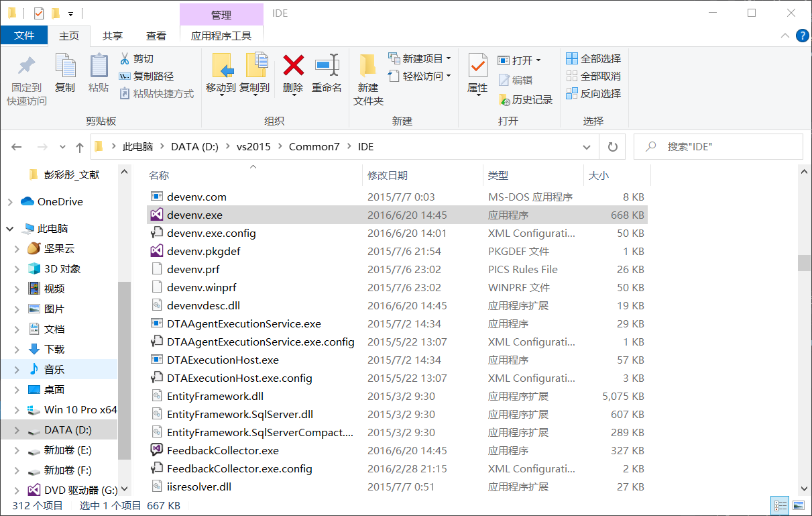Click Paste shortcut (粘贴快捷方式)

click(156, 94)
